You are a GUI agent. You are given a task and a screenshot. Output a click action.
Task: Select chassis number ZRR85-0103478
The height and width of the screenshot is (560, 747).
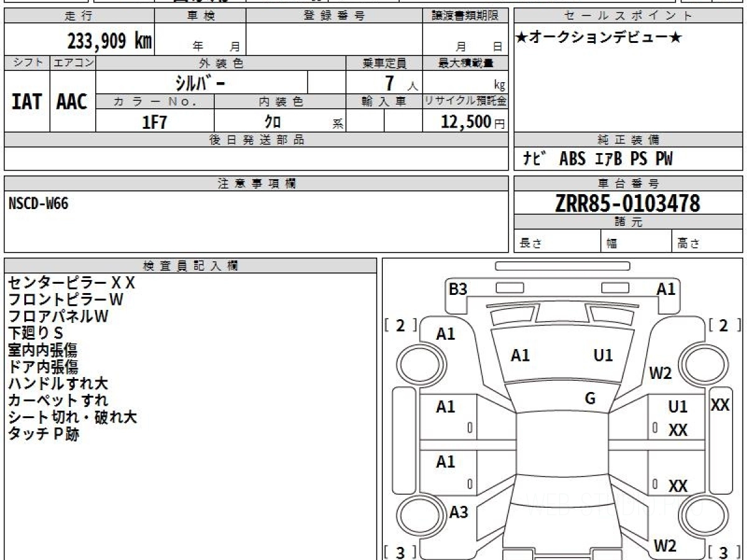(x=627, y=203)
